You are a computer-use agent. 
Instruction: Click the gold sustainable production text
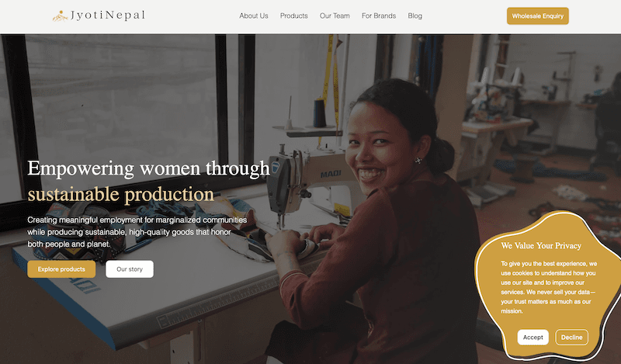coord(120,194)
